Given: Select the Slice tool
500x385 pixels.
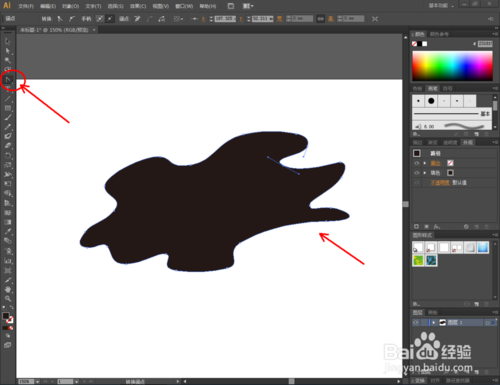Looking at the screenshot, I should pos(8,280).
